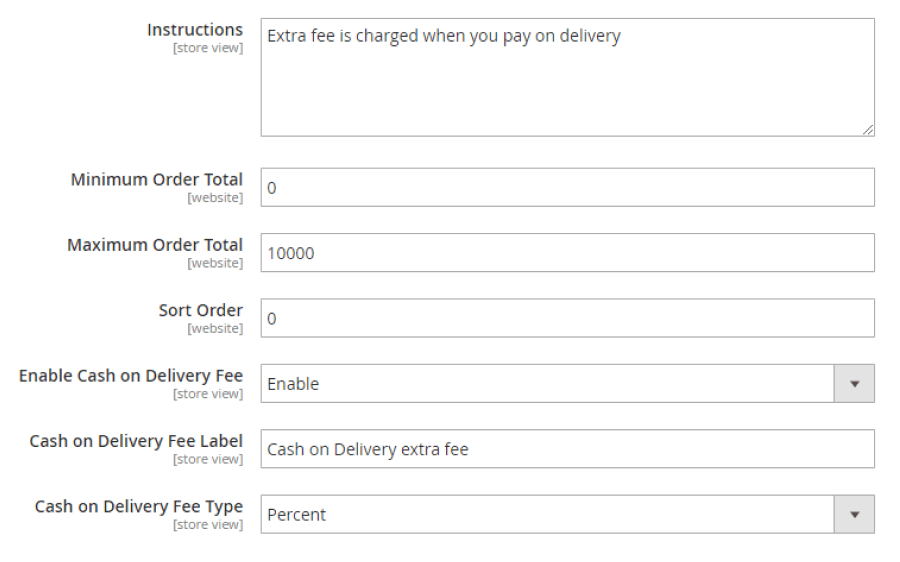Click the store view scope under Instructions
The image size is (900, 562).
(208, 48)
